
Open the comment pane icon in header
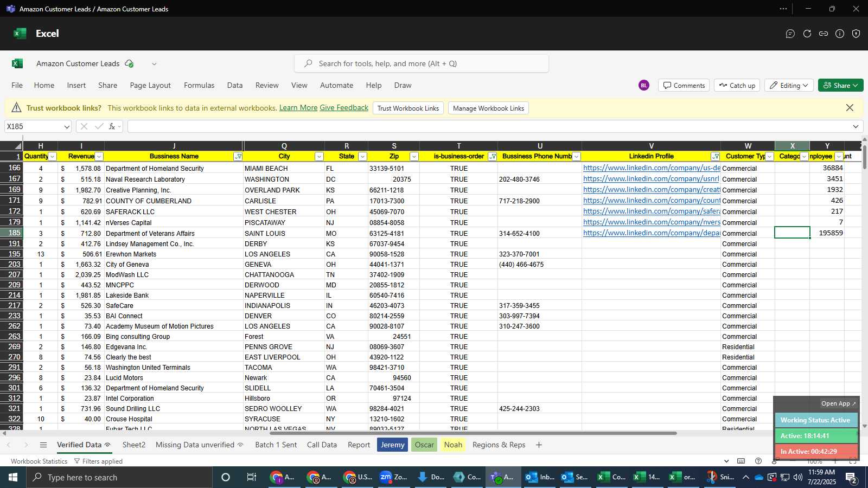(790, 34)
